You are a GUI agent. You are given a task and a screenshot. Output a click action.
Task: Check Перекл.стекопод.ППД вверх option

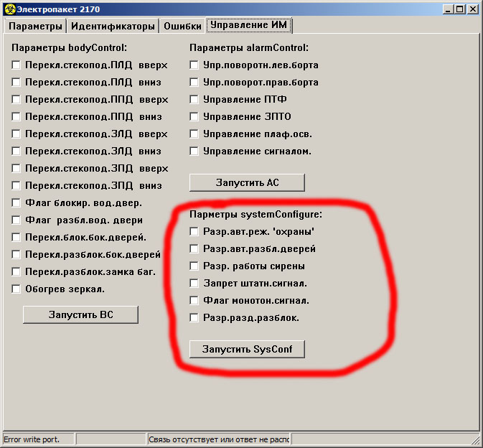[16, 100]
